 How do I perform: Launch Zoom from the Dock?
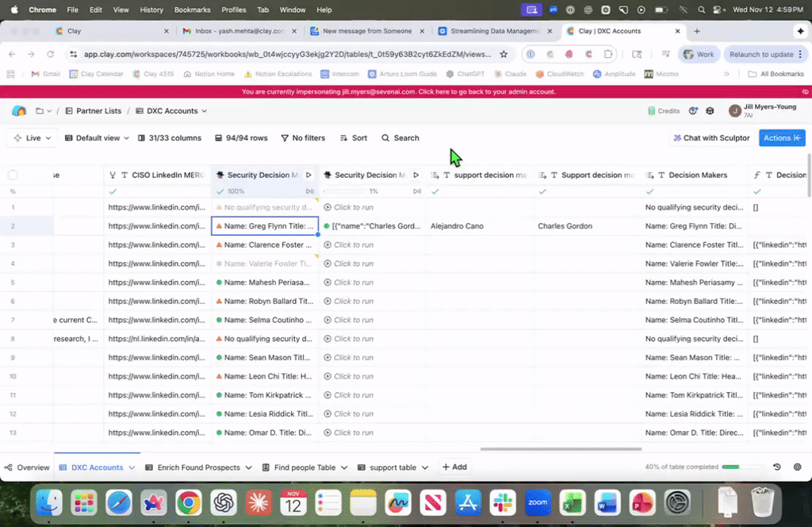click(x=538, y=502)
